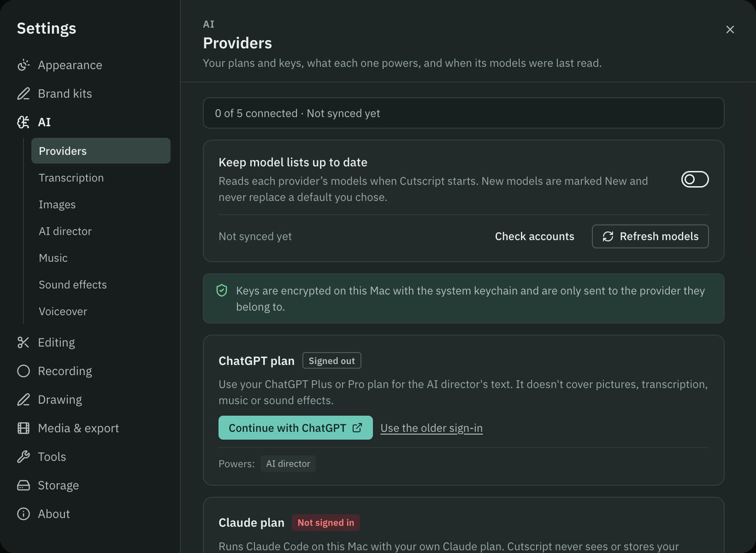Toggle Keep model lists up to date
This screenshot has height=553, width=756.
695,180
